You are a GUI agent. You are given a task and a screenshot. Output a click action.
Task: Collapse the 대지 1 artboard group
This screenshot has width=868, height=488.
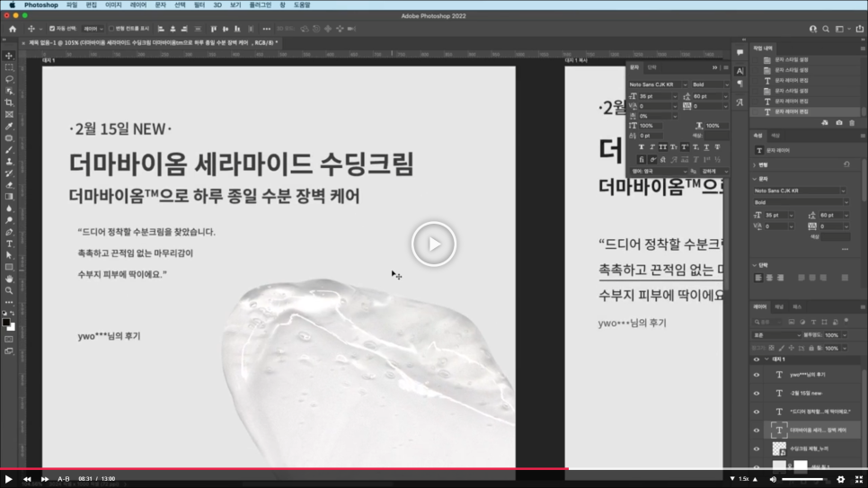[x=766, y=359]
